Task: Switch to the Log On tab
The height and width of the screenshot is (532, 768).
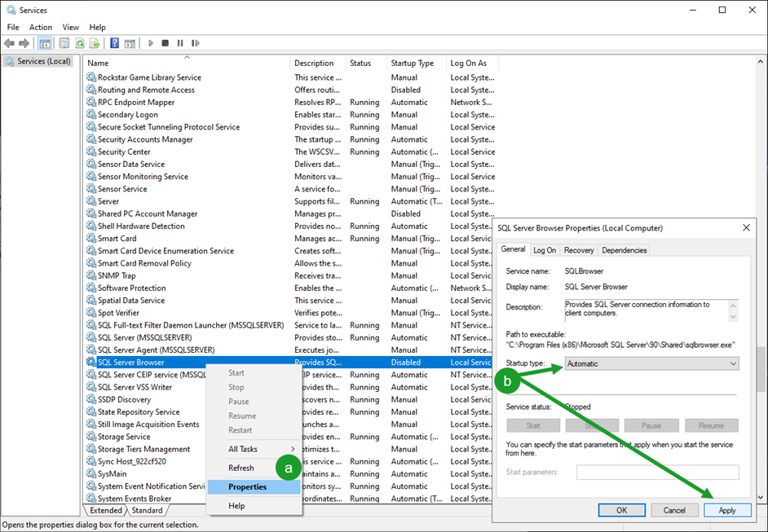Action: pyautogui.click(x=545, y=250)
